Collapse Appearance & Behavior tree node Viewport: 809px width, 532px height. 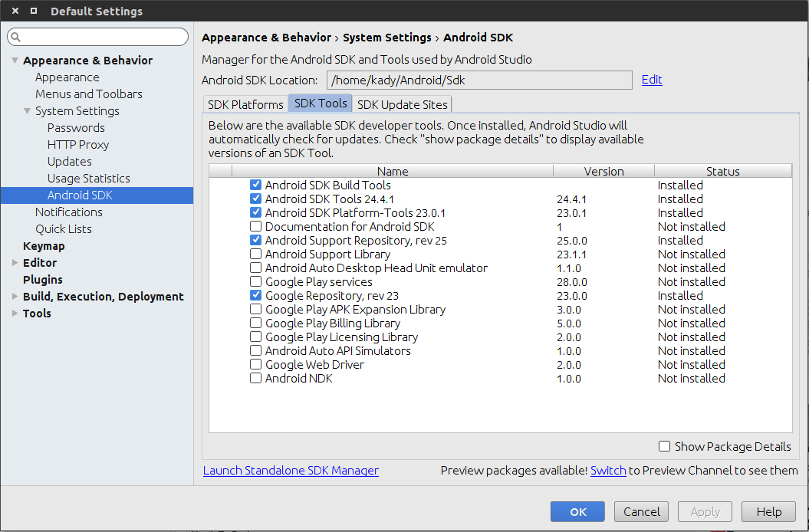point(15,61)
